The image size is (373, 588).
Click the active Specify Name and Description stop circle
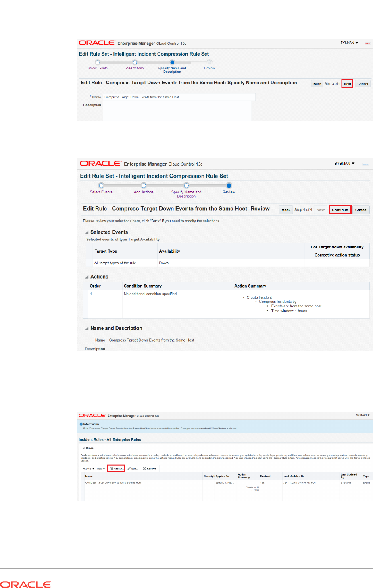(172, 62)
